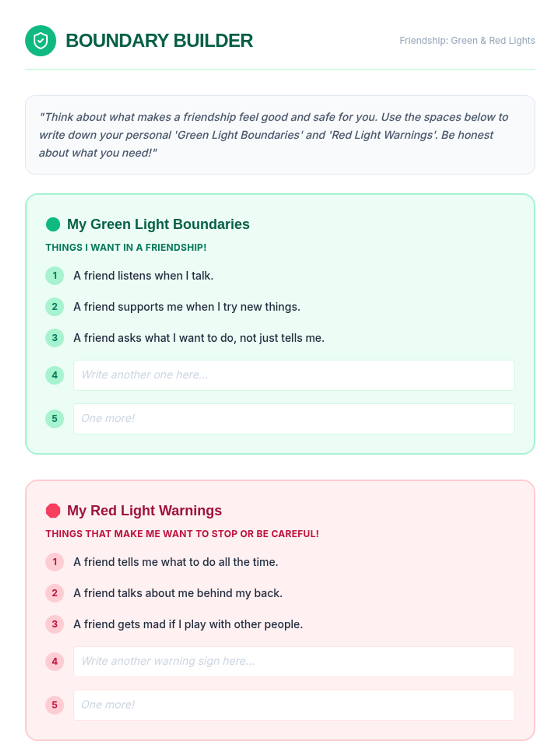Click the 'My Green Light Boundaries' heading
This screenshot has width=560, height=747.
[158, 224]
